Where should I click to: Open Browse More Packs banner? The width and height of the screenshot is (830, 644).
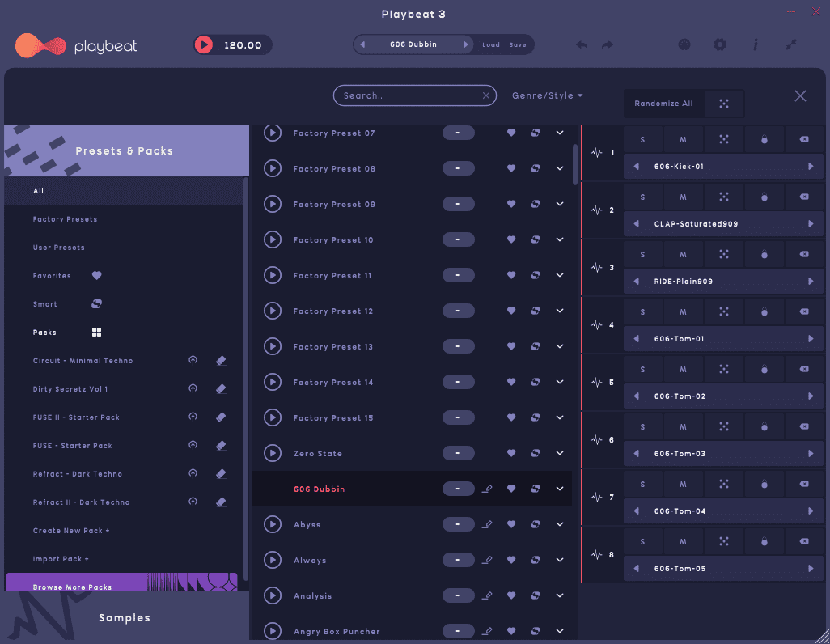coord(121,582)
